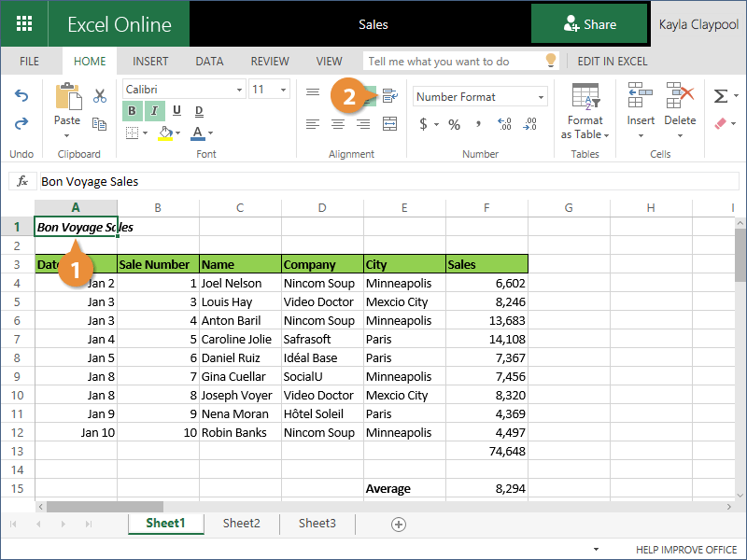Toggle Italic formatting
Viewport: 747px width, 560px height.
point(153,111)
